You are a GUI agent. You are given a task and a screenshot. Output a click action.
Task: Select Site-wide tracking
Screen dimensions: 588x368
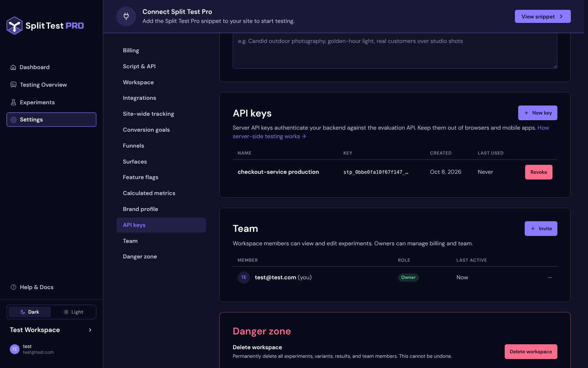coord(161,114)
